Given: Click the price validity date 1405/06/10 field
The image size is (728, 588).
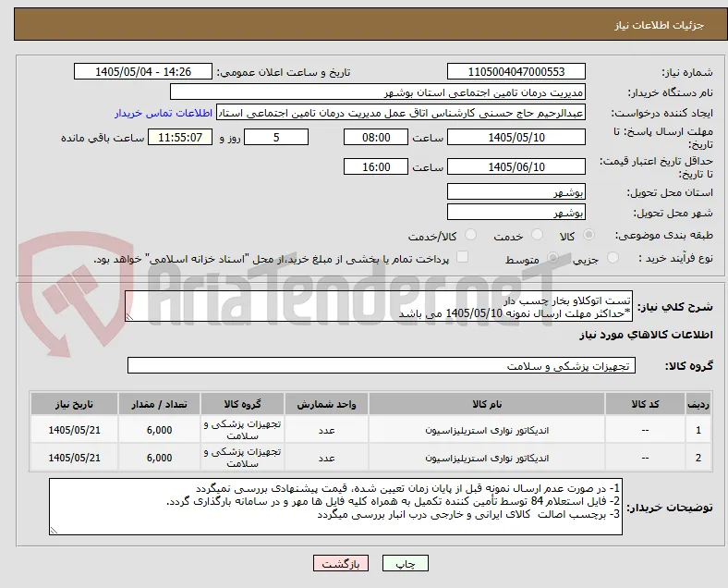Looking at the screenshot, I should (516, 166).
